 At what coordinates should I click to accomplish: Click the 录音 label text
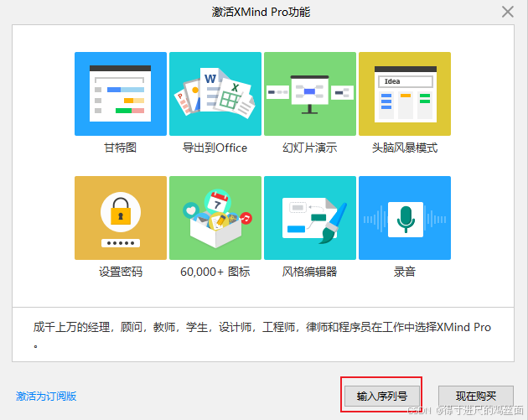tap(405, 272)
